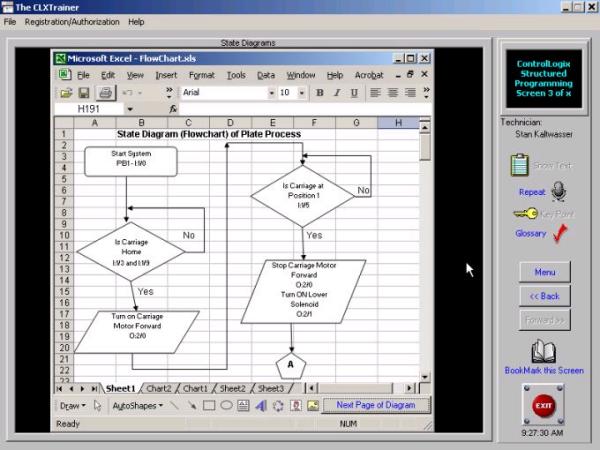This screenshot has width=600, height=450.
Task: Open the Draw menu dropdown
Action: click(x=73, y=406)
